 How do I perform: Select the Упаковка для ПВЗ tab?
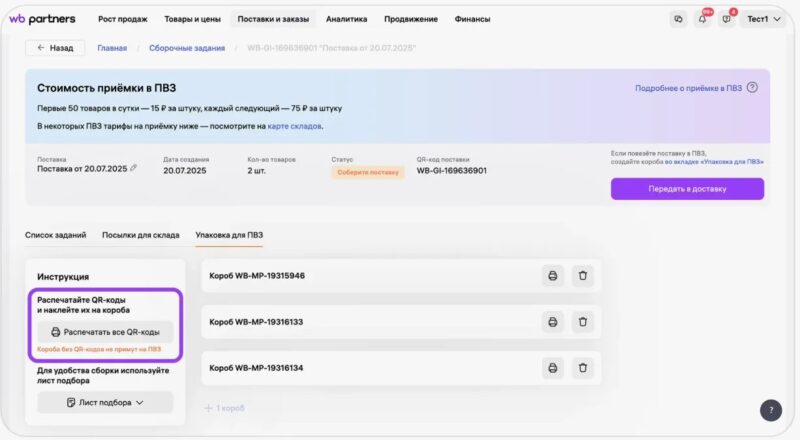coord(229,235)
